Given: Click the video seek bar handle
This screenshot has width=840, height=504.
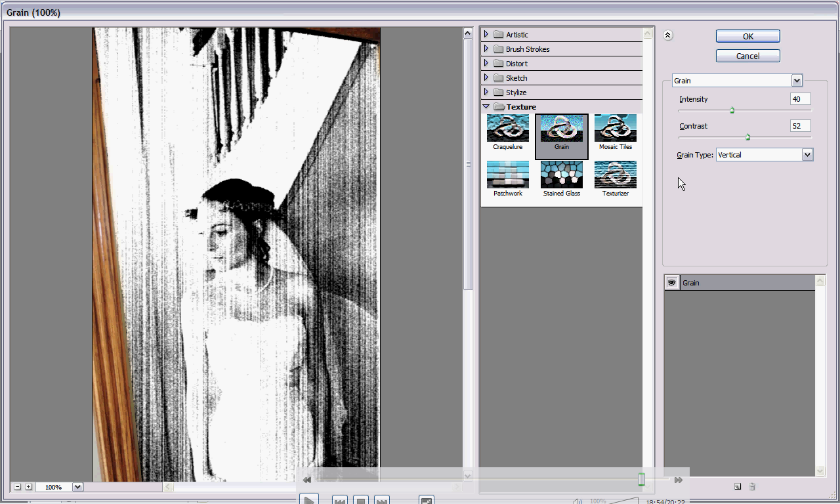Looking at the screenshot, I should coord(642,480).
